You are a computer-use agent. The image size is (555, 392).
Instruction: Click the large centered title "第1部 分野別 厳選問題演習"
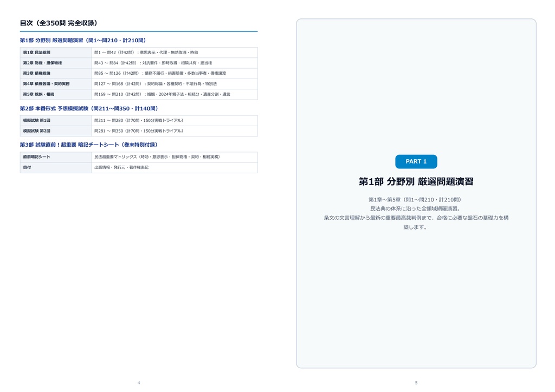416,182
